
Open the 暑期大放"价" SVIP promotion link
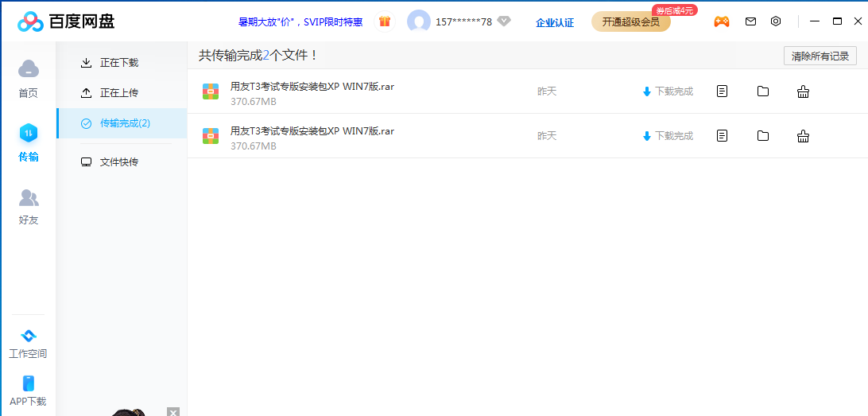coord(300,22)
